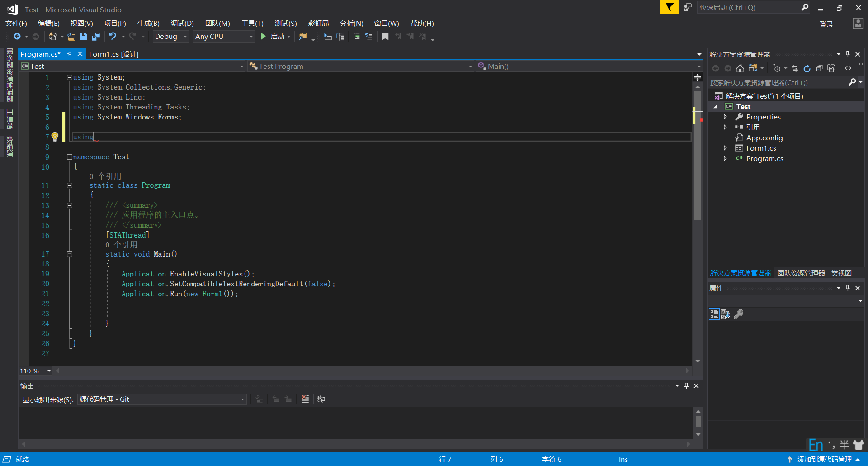Start debugging with the green play button
The image size is (868, 466).
263,36
